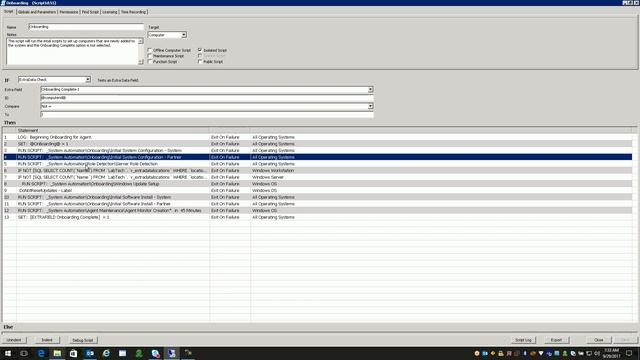Image resolution: width=640 pixels, height=360 pixels.
Task: Open Outlook from the taskbar
Action: click(90, 353)
